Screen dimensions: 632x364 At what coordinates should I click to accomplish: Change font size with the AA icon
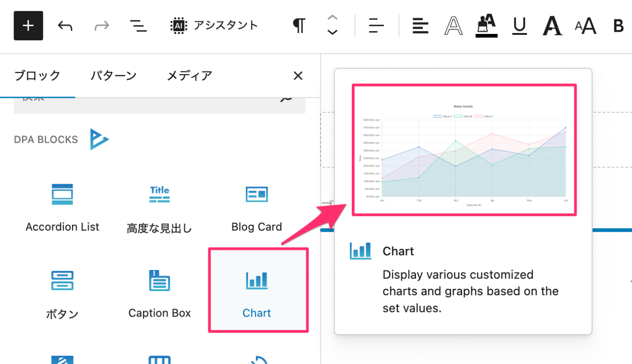click(585, 26)
